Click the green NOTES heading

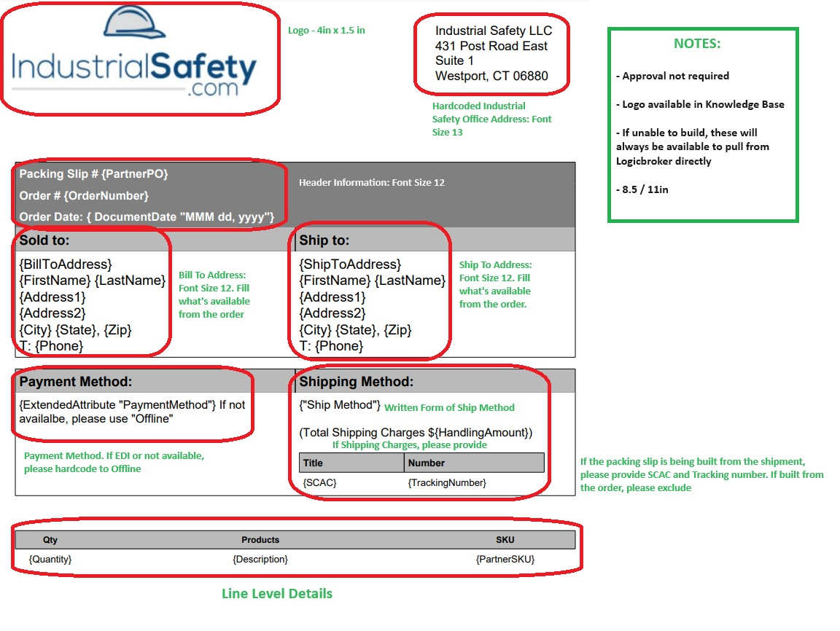tap(696, 44)
